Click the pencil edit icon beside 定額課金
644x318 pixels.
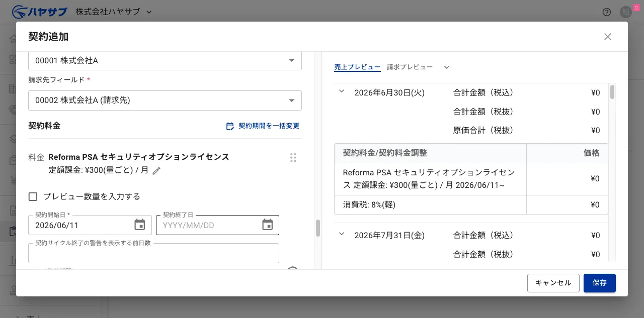point(156,171)
